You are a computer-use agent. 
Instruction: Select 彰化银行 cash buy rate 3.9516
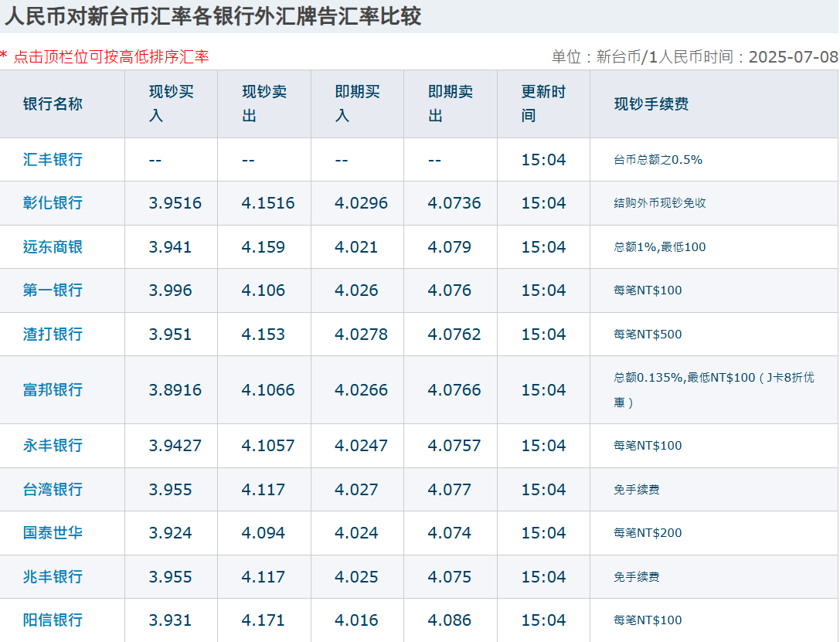coord(175,203)
